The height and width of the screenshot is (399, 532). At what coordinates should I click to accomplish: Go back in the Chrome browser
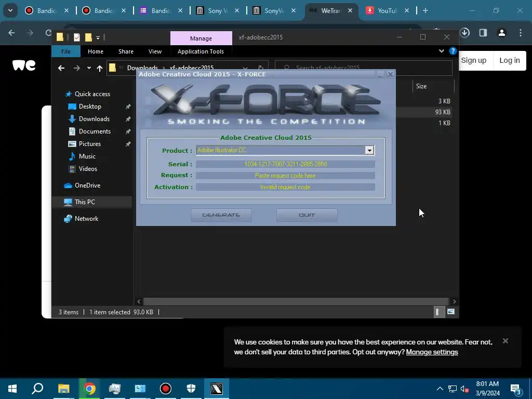pos(11,33)
